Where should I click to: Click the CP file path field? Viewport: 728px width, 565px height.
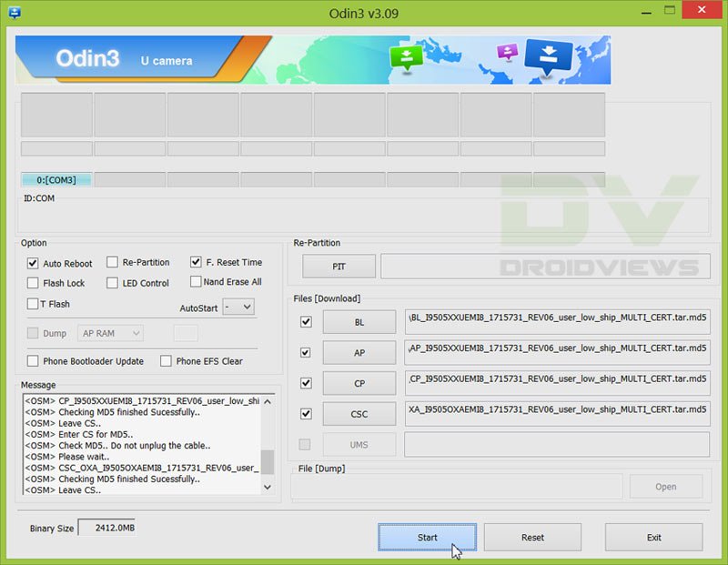pyautogui.click(x=557, y=383)
